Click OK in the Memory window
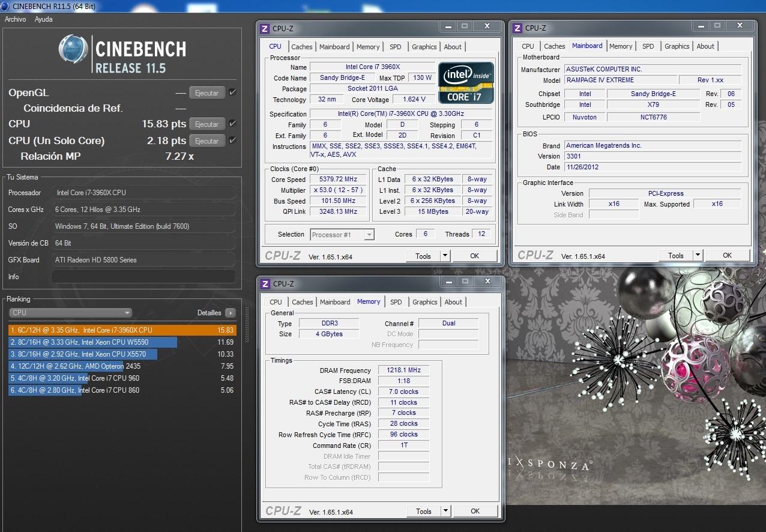 [x=475, y=511]
